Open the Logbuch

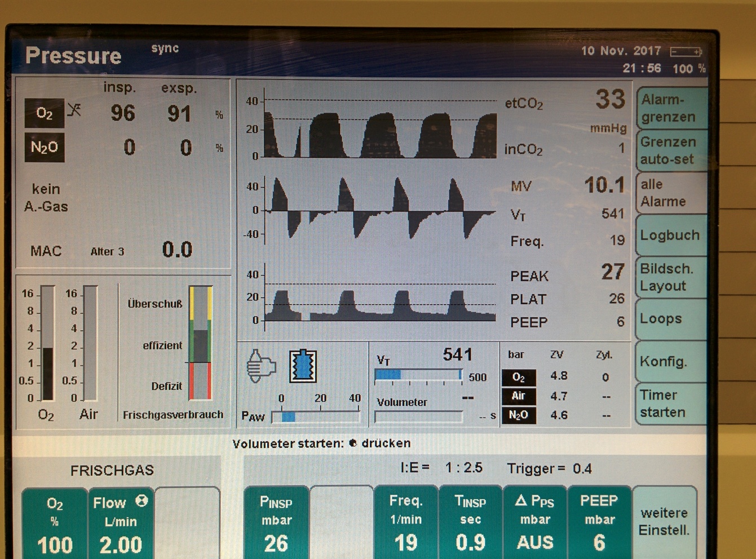(671, 236)
